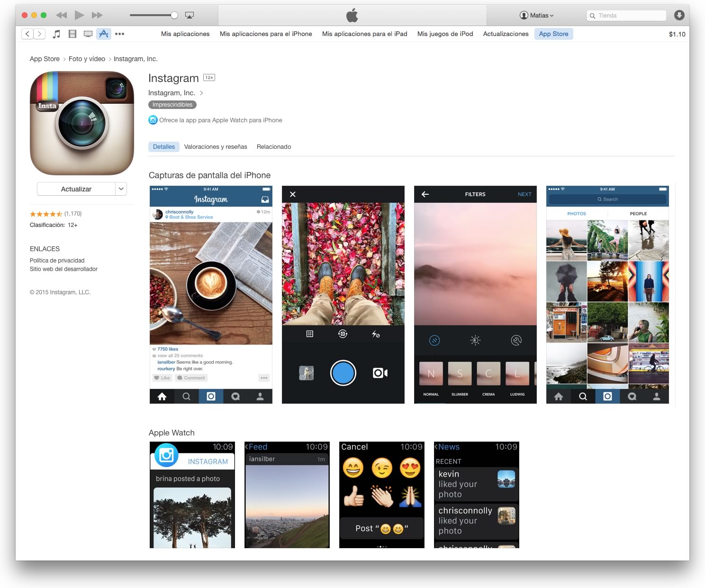Click the Apple logo in the status display

[352, 15]
